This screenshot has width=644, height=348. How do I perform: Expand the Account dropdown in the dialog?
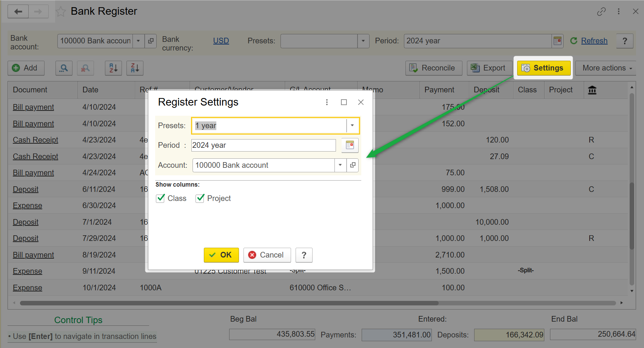click(x=340, y=165)
